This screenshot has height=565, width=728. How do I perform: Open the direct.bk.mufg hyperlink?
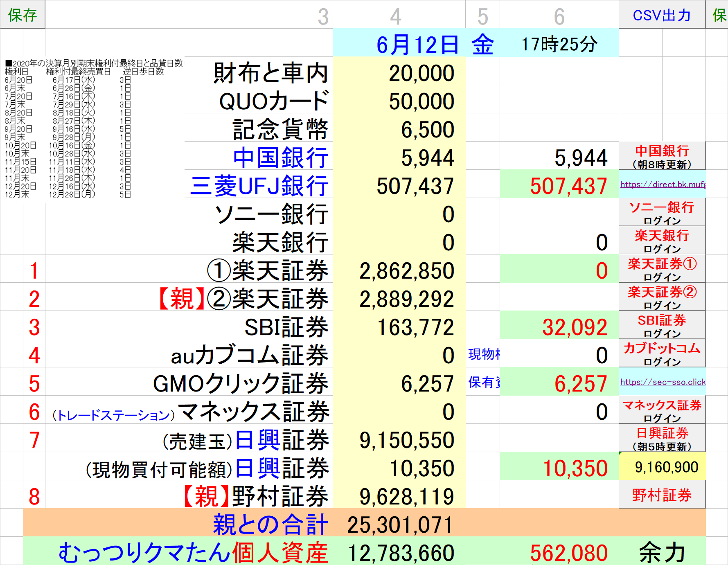coord(663,185)
